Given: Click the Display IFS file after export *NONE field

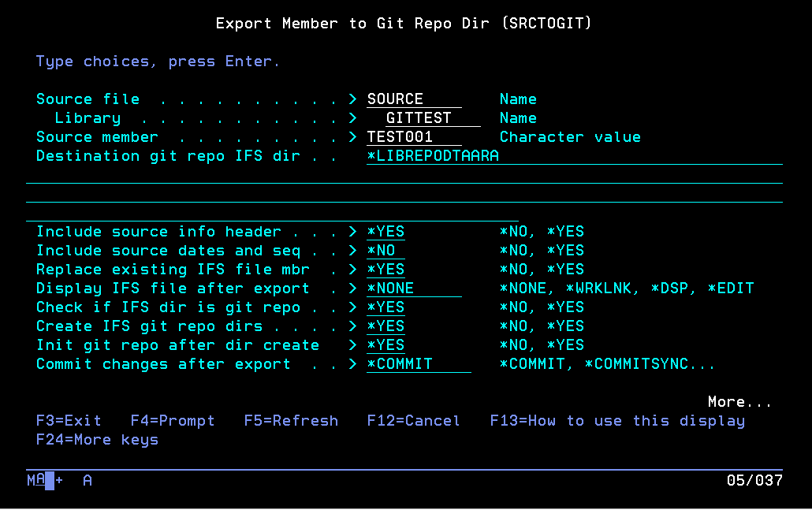Looking at the screenshot, I should (x=414, y=289).
